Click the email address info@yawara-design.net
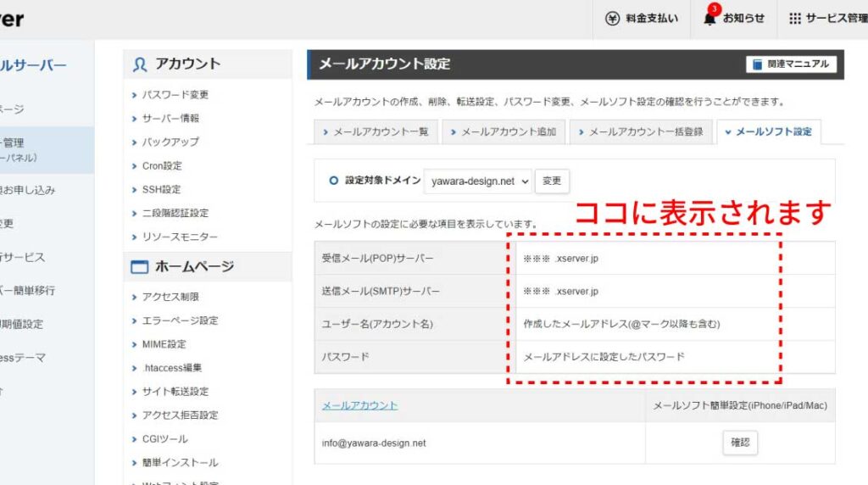 [374, 443]
